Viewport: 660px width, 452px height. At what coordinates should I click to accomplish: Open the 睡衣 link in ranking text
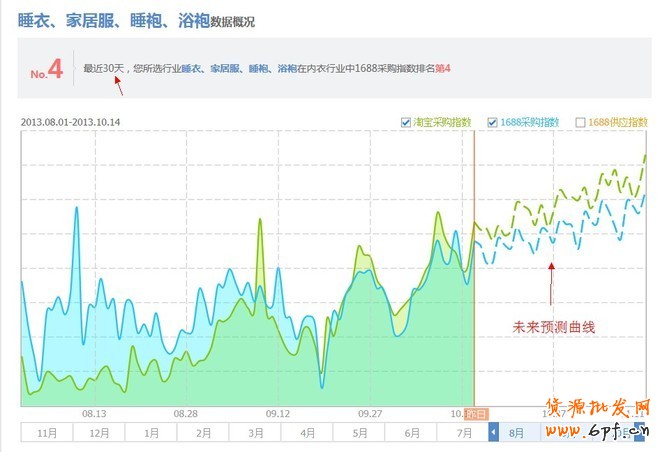point(192,69)
